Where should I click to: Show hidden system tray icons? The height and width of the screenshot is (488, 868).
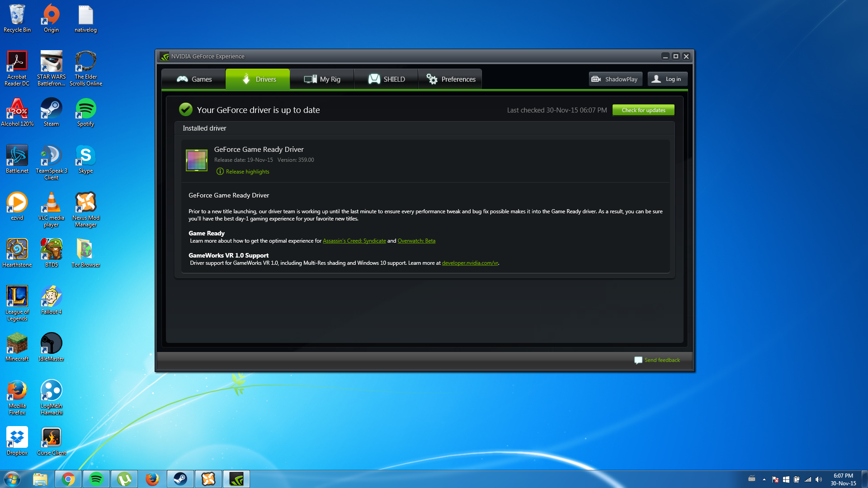764,479
